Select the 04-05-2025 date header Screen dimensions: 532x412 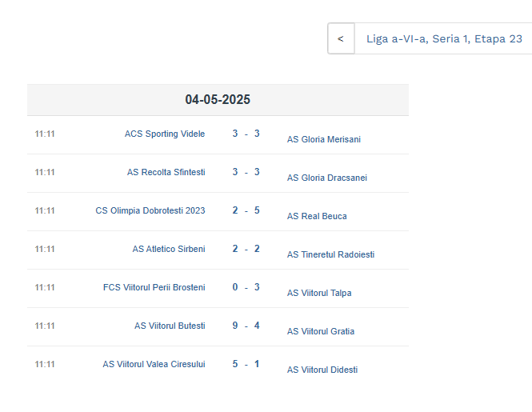(x=218, y=99)
